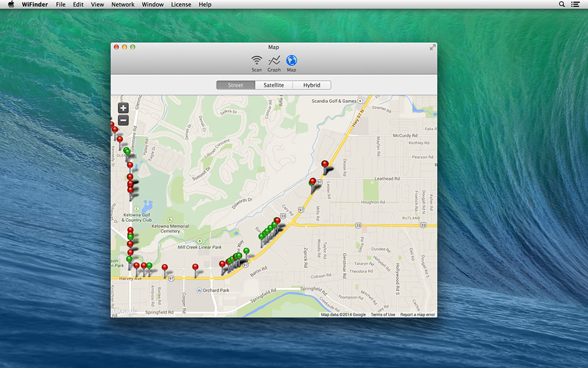Click Kelowna Golf & Country Club icon
The width and height of the screenshot is (588, 368).
tap(137, 208)
